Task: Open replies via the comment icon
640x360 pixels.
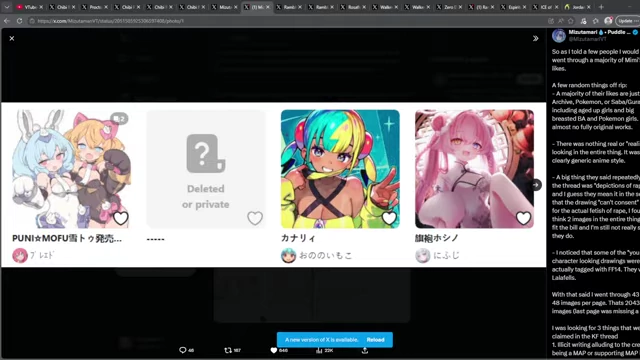Action: point(182,350)
